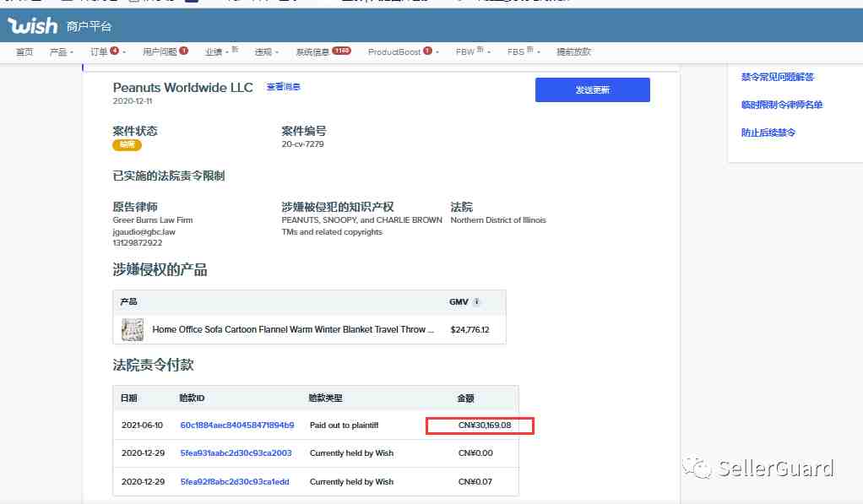Click Home Office Sofa Cartoon Flannel product title
The image size is (863, 504).
point(293,329)
